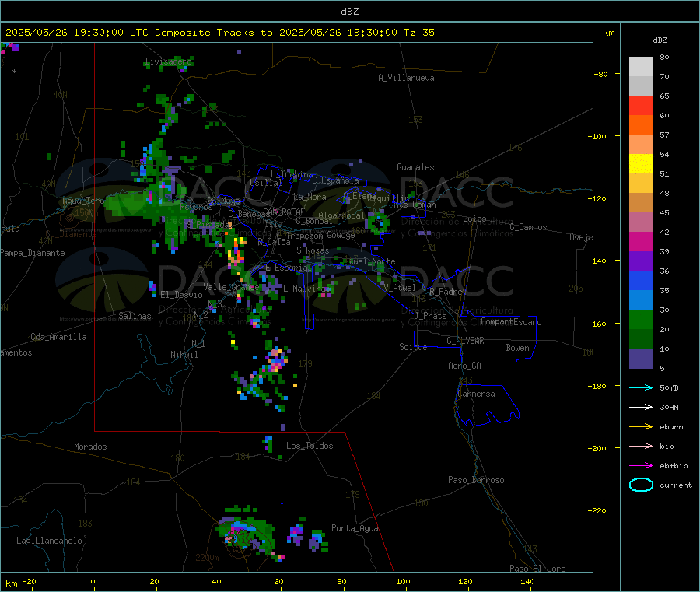This screenshot has width=700, height=592.
Task: Click the Carmensa map label
Action: (x=476, y=394)
